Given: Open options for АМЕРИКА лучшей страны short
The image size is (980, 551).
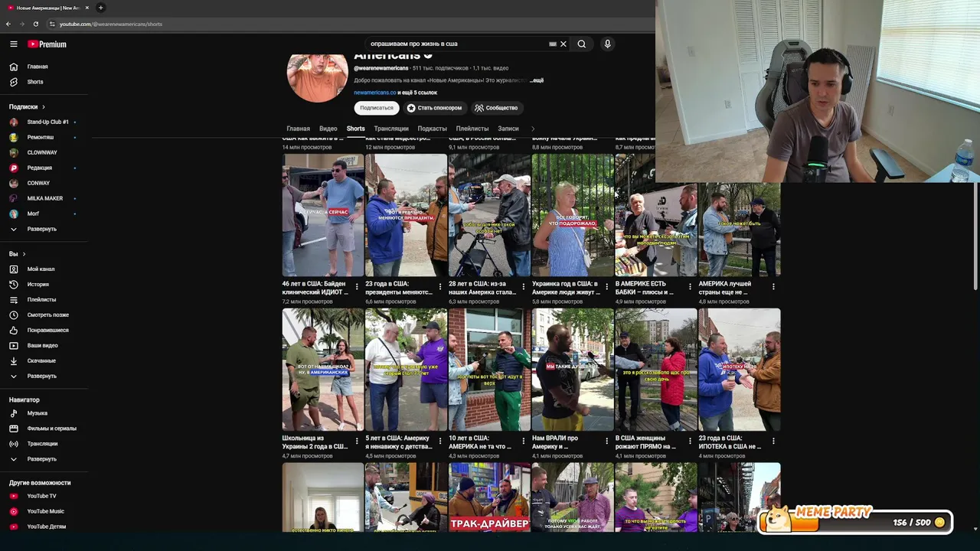Looking at the screenshot, I should (773, 287).
